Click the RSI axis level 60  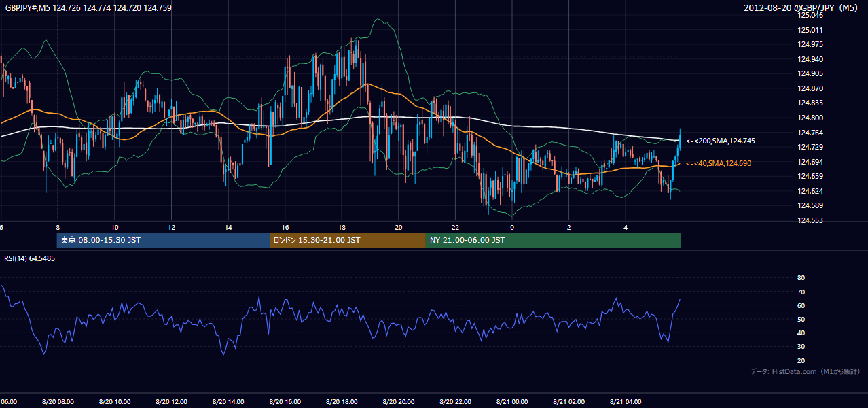coord(801,305)
